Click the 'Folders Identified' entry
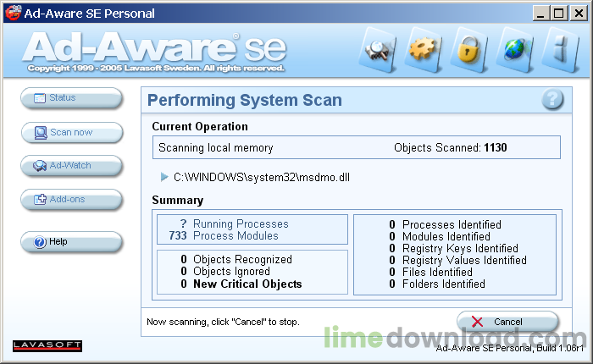The image size is (593, 364). [437, 284]
